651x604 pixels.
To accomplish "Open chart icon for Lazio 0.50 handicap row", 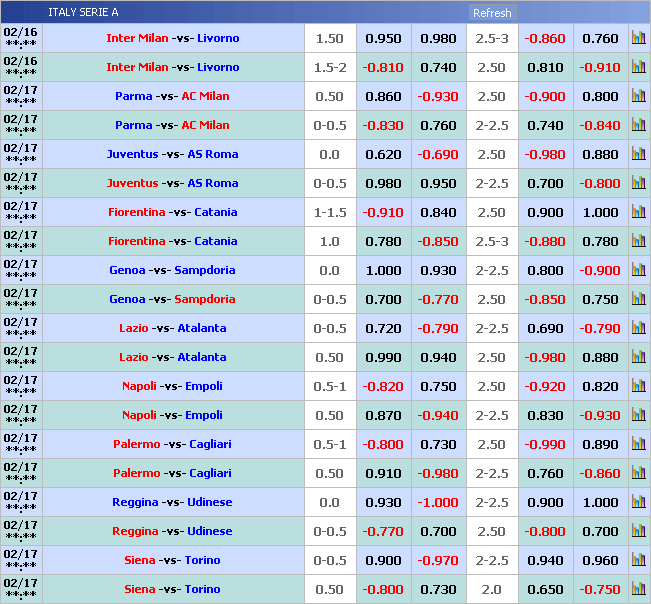I will tap(638, 358).
